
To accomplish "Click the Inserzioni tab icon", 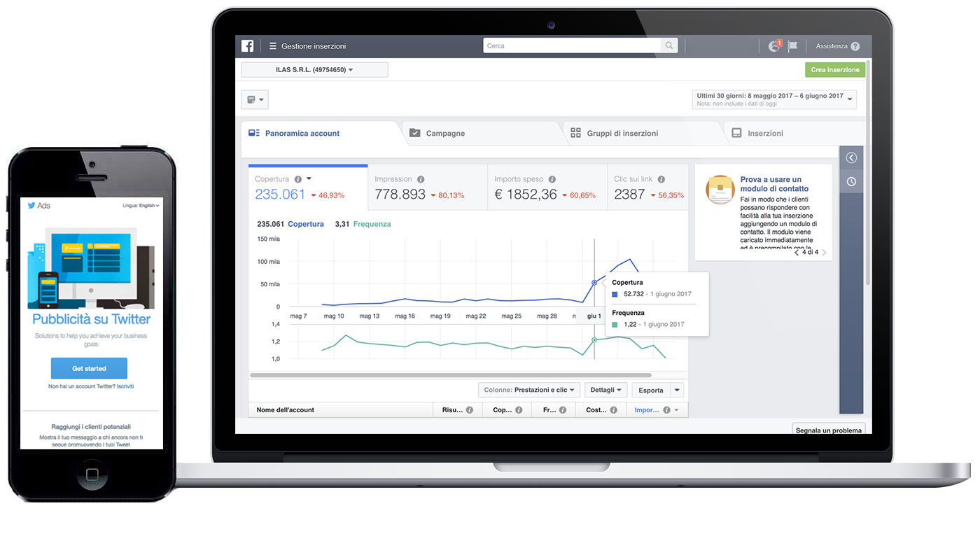I will (736, 133).
